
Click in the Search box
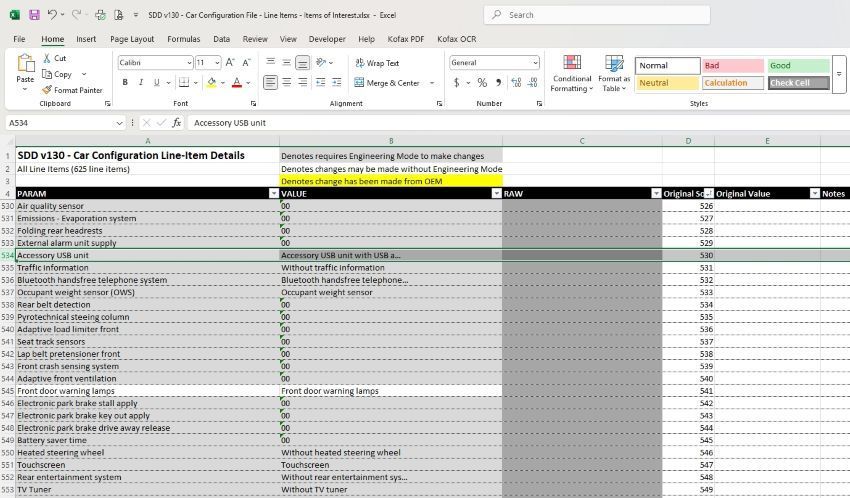(x=600, y=15)
